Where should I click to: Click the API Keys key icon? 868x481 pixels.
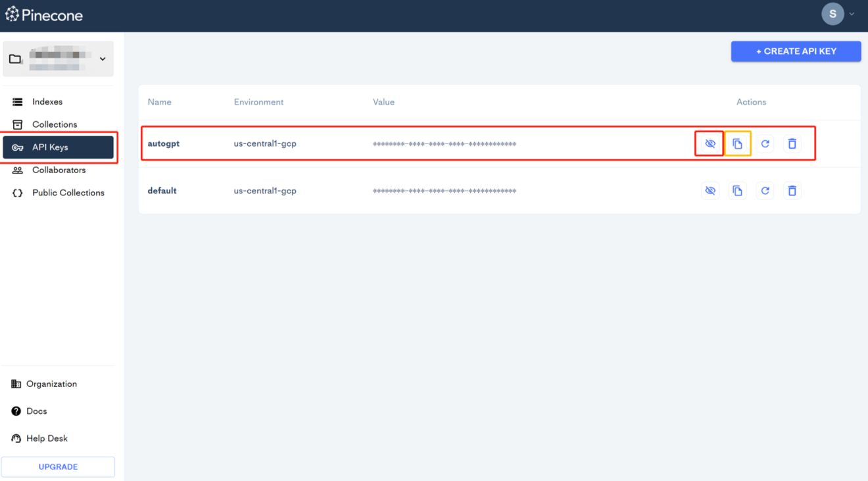tap(18, 147)
